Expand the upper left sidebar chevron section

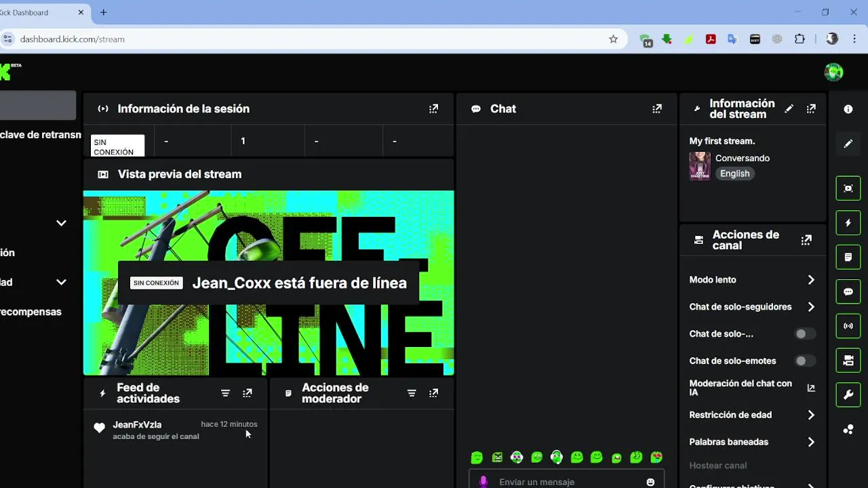pyautogui.click(x=61, y=223)
